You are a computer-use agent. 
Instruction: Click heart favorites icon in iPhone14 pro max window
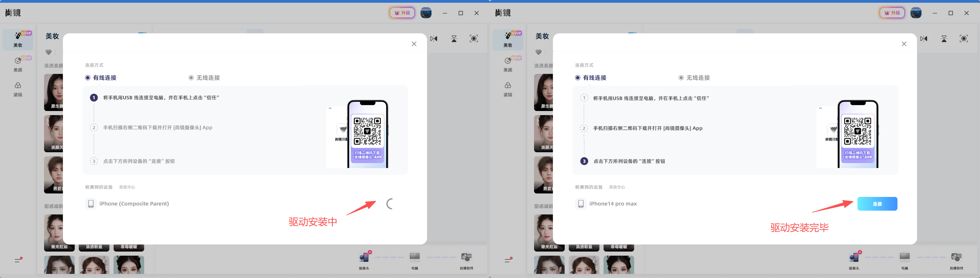click(x=539, y=53)
